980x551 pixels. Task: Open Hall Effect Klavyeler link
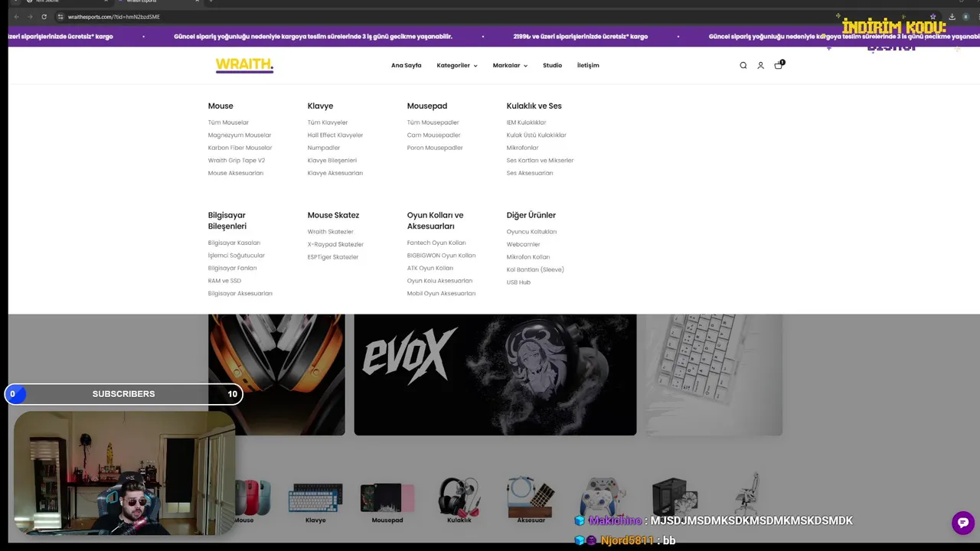coord(335,135)
